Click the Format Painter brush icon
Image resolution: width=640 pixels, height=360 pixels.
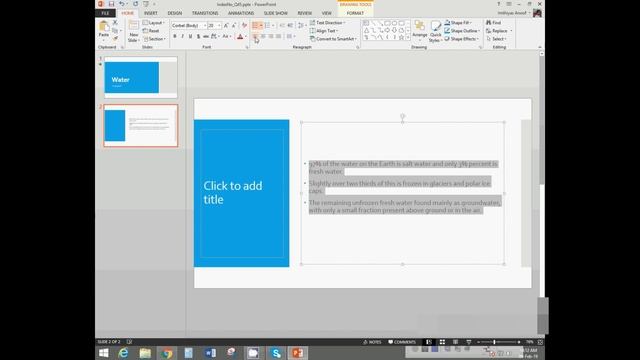coord(115,38)
